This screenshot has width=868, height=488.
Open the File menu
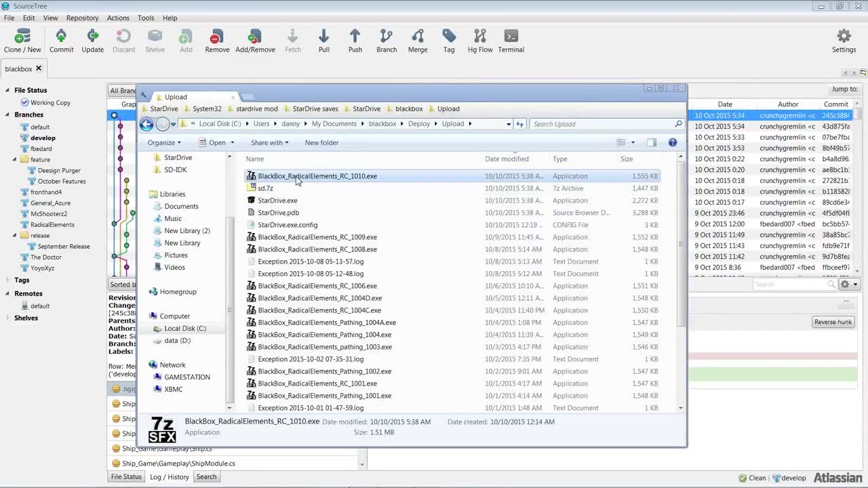point(9,18)
